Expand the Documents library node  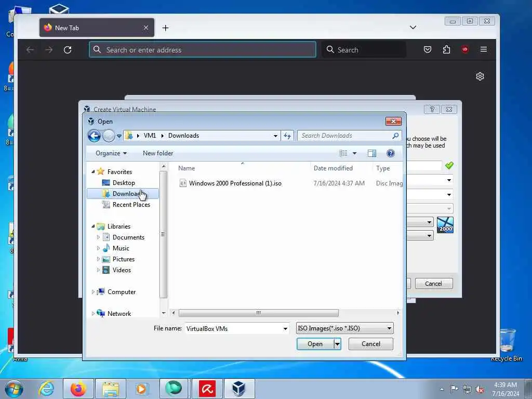click(x=98, y=237)
